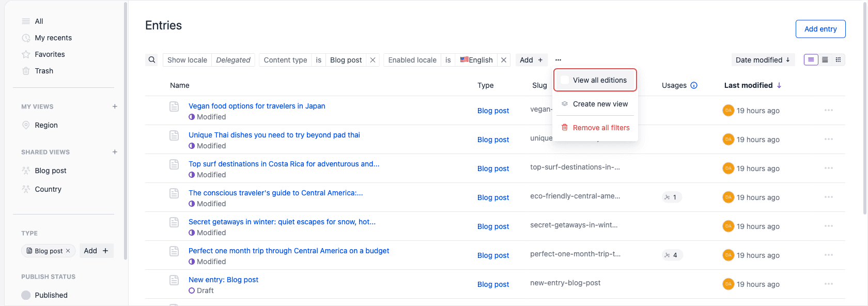
Task: Open Trash in sidebar
Action: 44,71
